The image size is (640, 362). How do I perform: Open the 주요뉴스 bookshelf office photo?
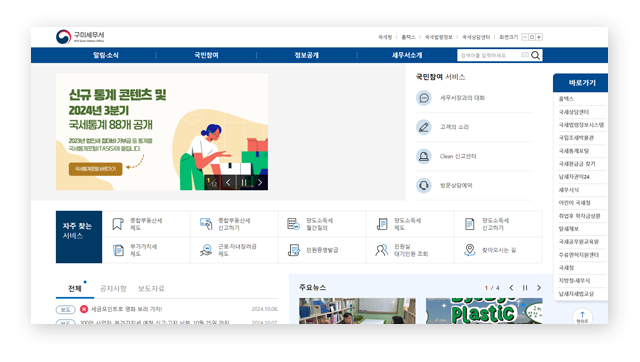point(357,311)
